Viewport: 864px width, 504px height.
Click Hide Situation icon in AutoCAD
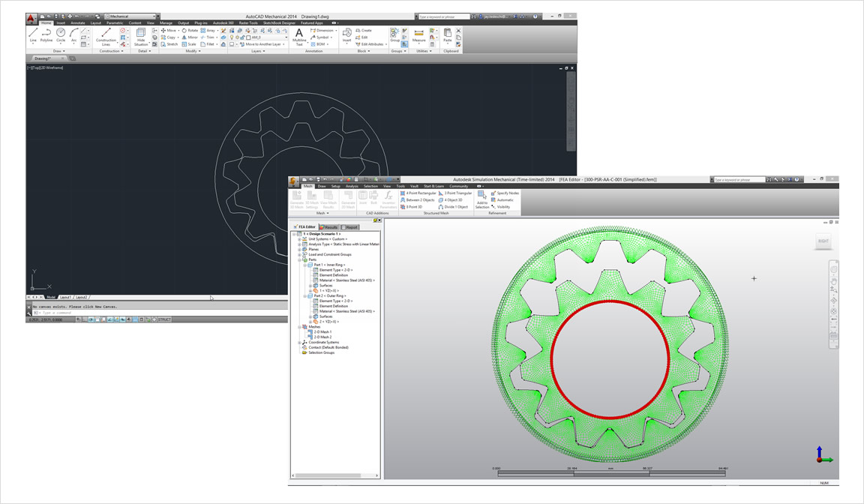tap(141, 37)
